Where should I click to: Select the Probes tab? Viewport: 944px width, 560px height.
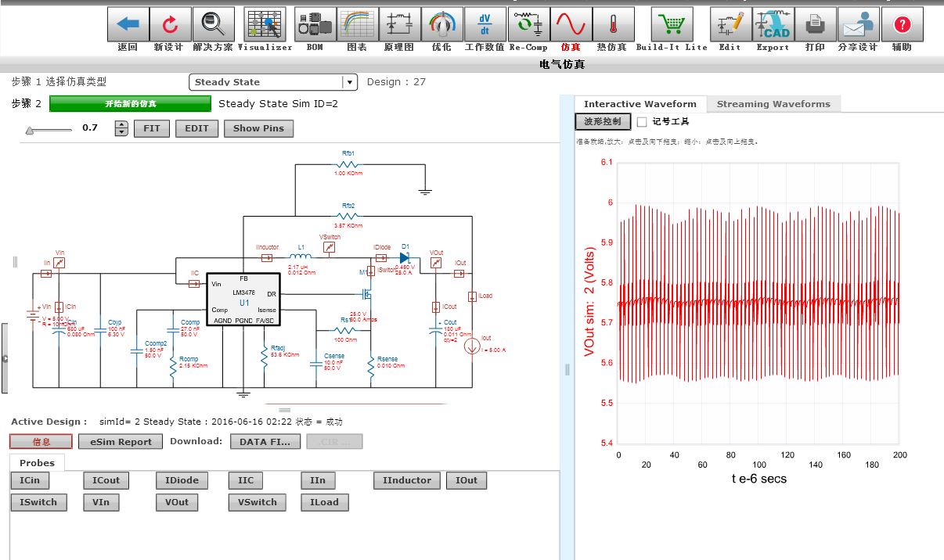tap(37, 463)
